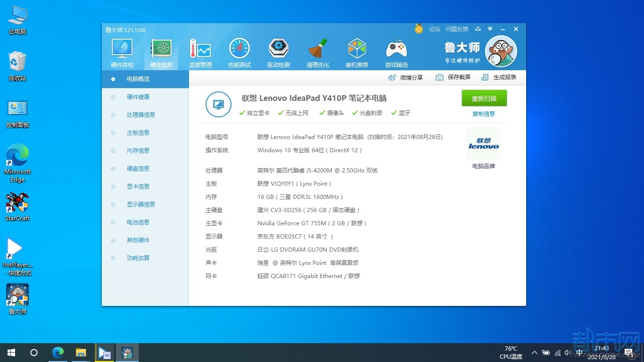Open the 驱动检测 driver detection tab
This screenshot has width=644, height=362.
(279, 53)
